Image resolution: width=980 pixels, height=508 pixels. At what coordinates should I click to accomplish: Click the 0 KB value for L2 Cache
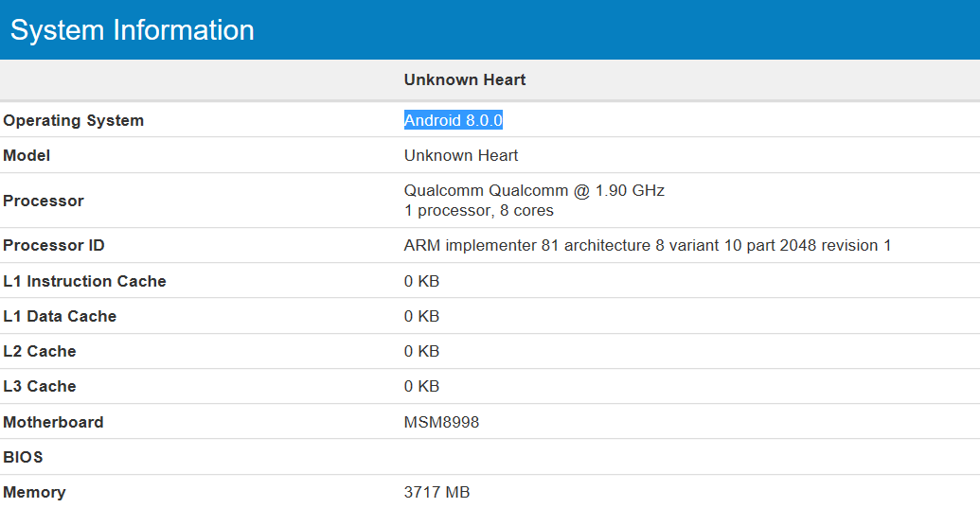pyautogui.click(x=421, y=351)
